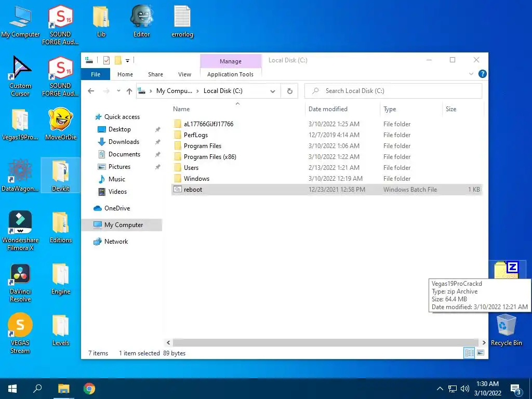Sort by Size column header
Screen dimensions: 532x399
click(451, 109)
